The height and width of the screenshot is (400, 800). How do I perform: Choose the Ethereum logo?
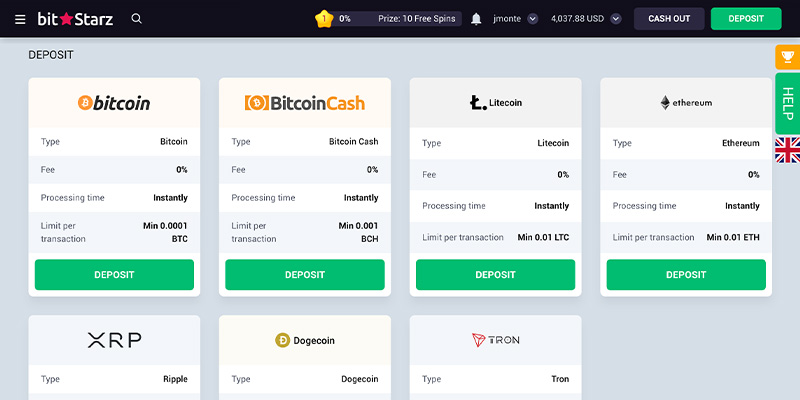pos(686,103)
